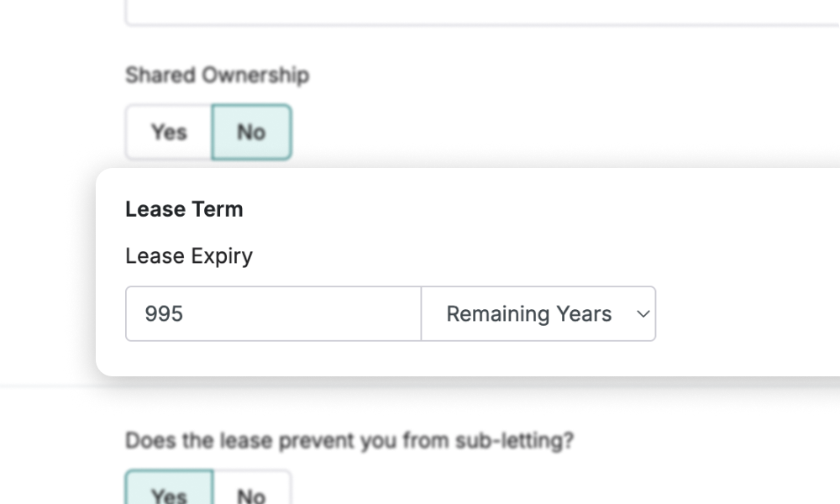Screen dimensions: 840x504
Task: Click the "Lease Term" section heading
Action: tap(184, 209)
